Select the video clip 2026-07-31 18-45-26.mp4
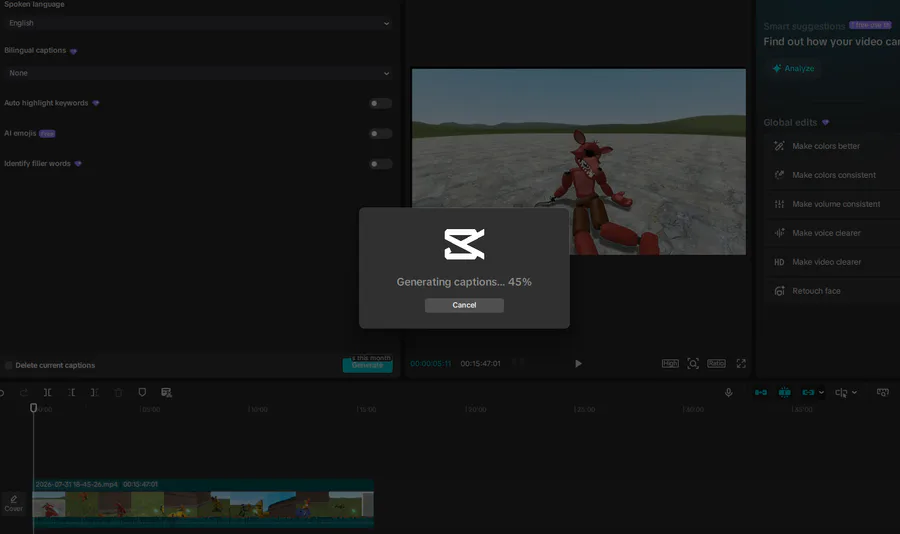Screen dimensions: 900x534 (x=203, y=503)
